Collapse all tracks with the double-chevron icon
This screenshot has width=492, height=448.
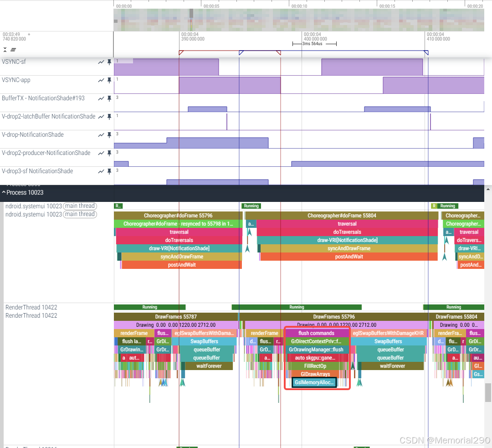pos(5,50)
